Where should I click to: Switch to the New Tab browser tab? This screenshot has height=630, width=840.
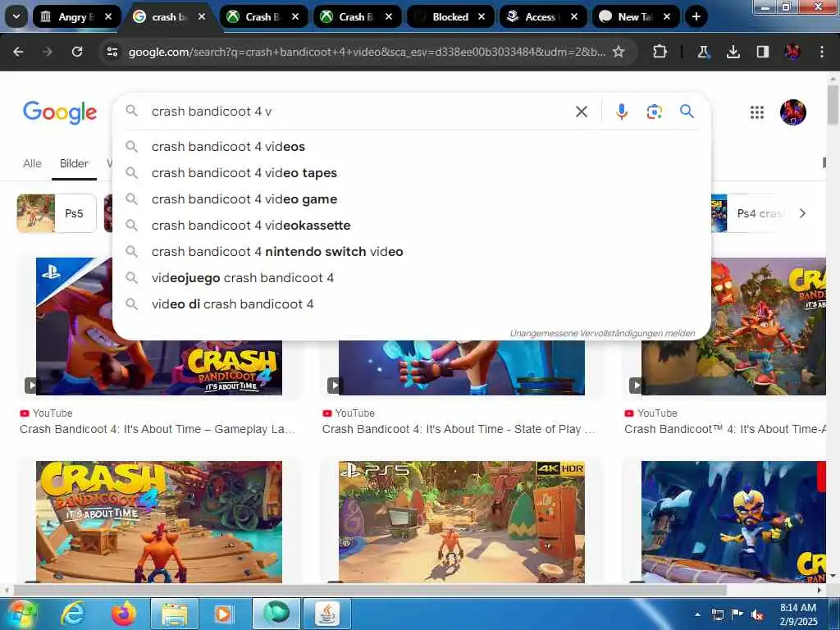tap(636, 16)
